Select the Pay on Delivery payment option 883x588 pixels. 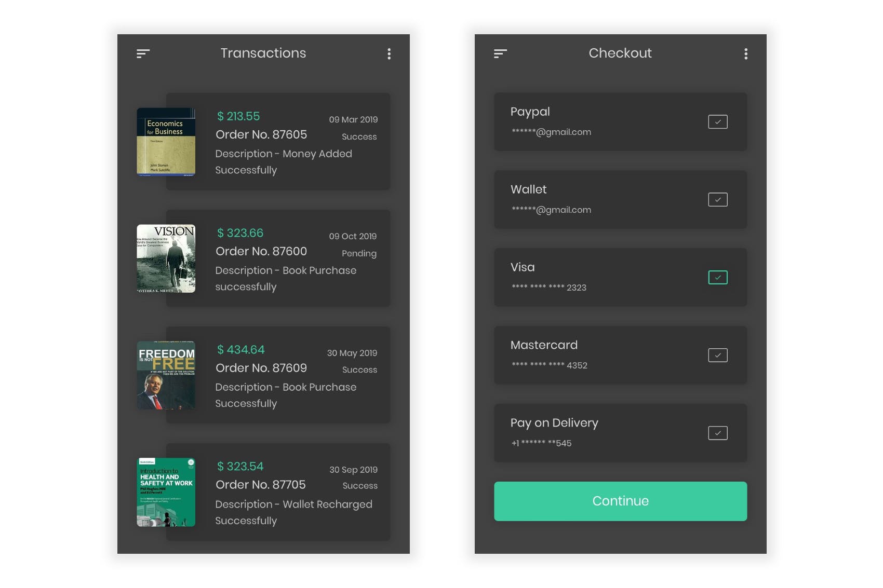pos(597,432)
